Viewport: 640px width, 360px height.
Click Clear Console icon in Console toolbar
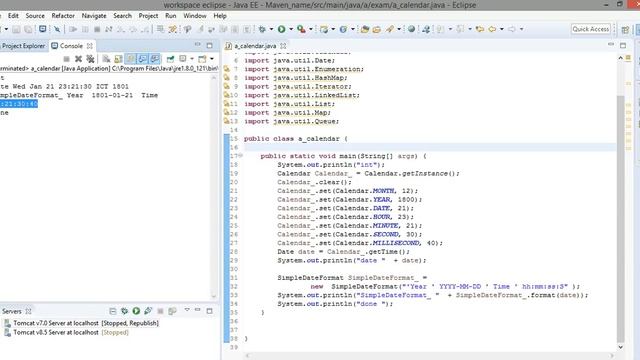pos(106,59)
